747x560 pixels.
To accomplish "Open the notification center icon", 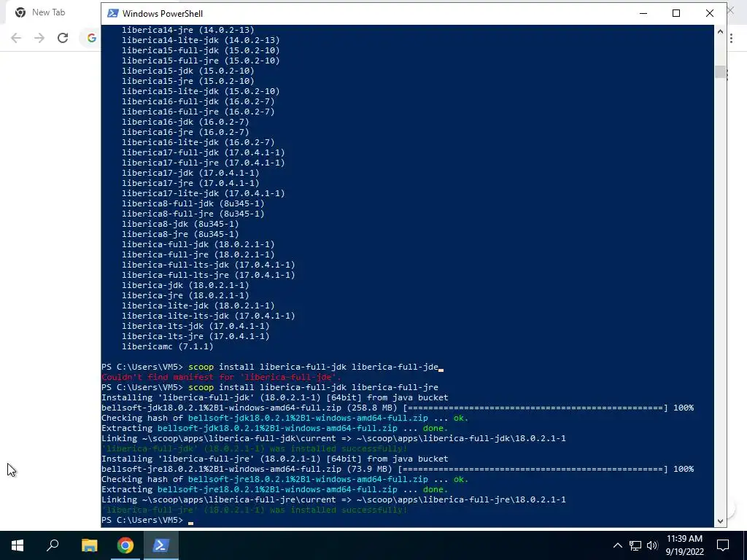I will pos(723,545).
